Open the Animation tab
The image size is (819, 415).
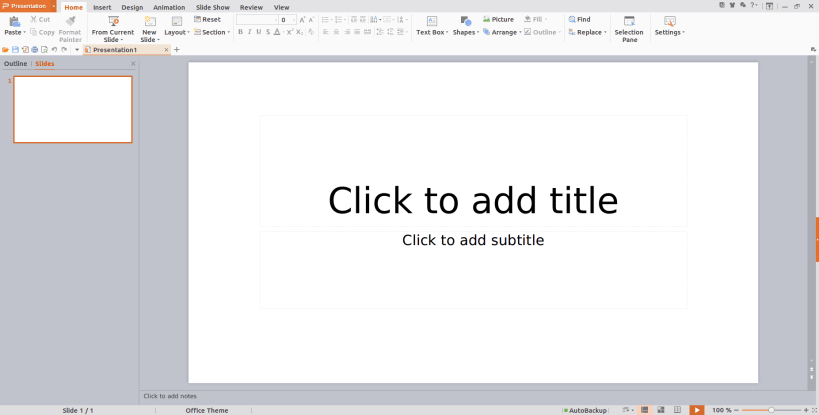tap(169, 7)
